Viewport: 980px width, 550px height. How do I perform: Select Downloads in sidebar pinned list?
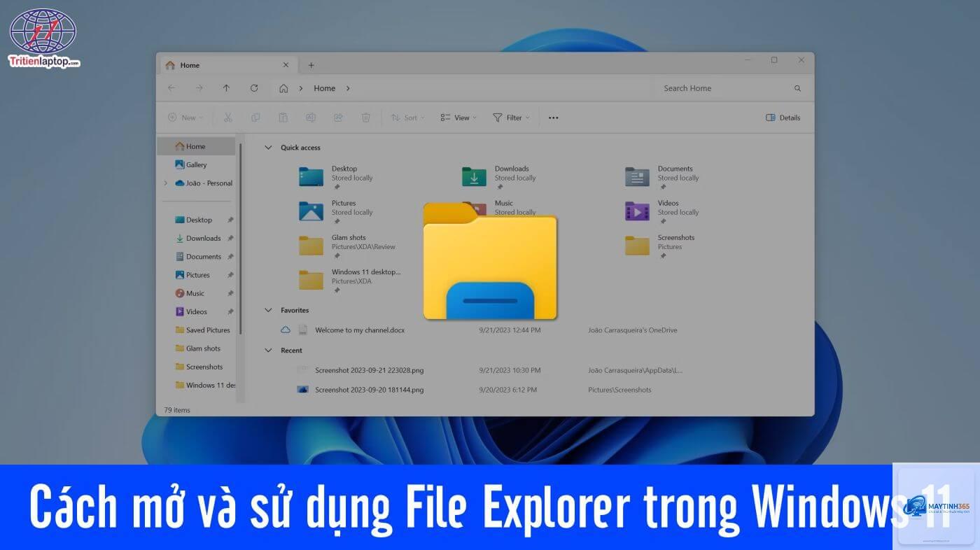click(198, 238)
